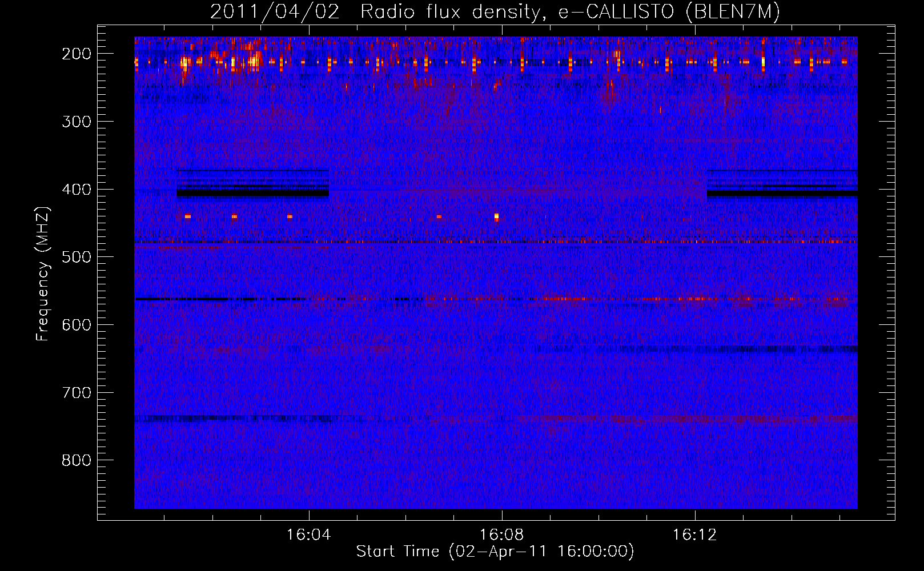Screen dimensions: 924x571
Task: Click the 700 frequency tick label
Action: [x=76, y=393]
